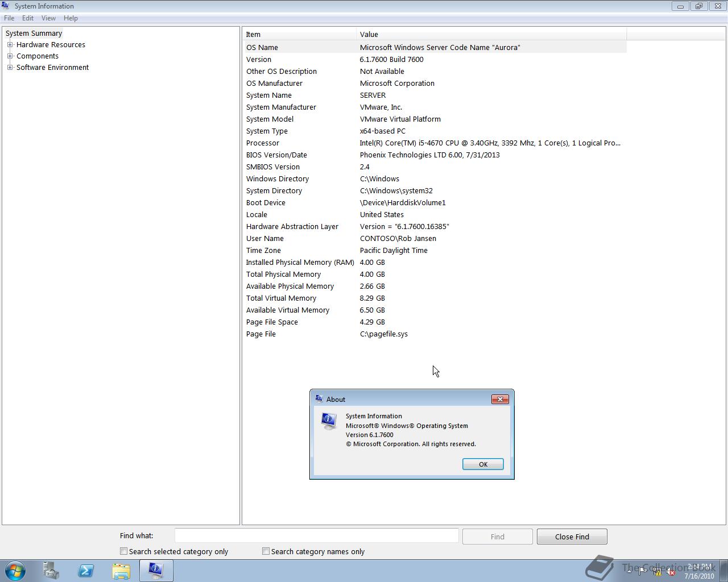728x582 pixels.
Task: Expand the Components tree node
Action: click(10, 56)
